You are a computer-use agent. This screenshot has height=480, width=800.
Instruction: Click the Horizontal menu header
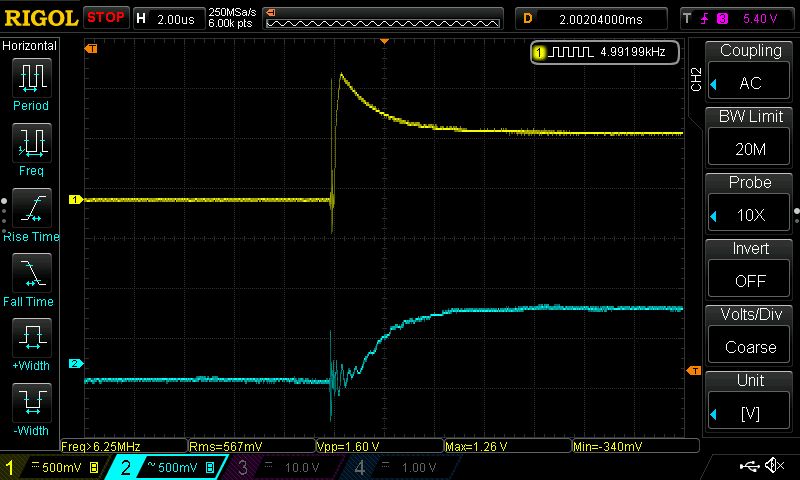[29, 46]
